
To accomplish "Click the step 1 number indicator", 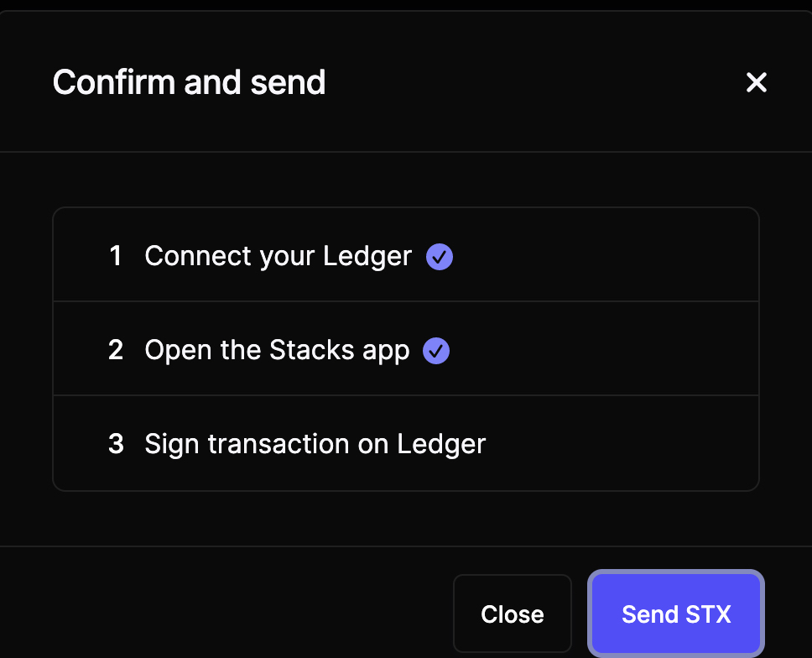I will (x=116, y=257).
